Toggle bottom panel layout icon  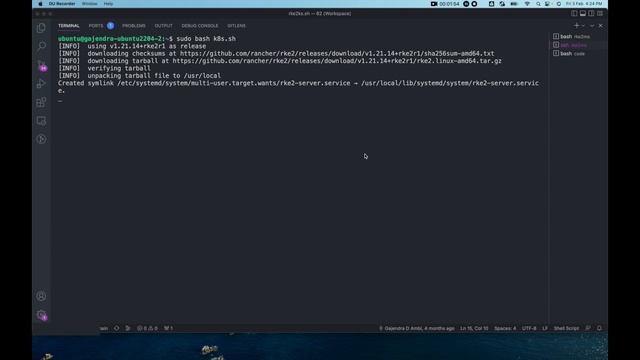point(582,13)
